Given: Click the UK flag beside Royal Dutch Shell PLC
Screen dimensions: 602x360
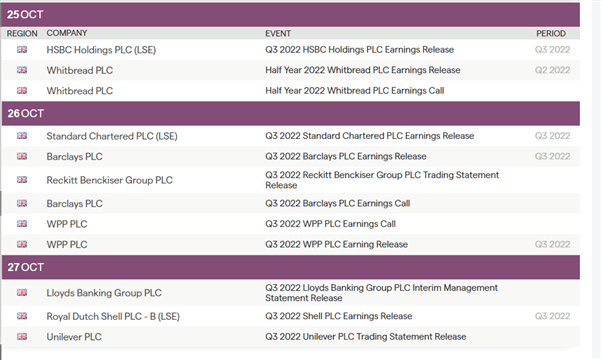Looking at the screenshot, I should (22, 316).
